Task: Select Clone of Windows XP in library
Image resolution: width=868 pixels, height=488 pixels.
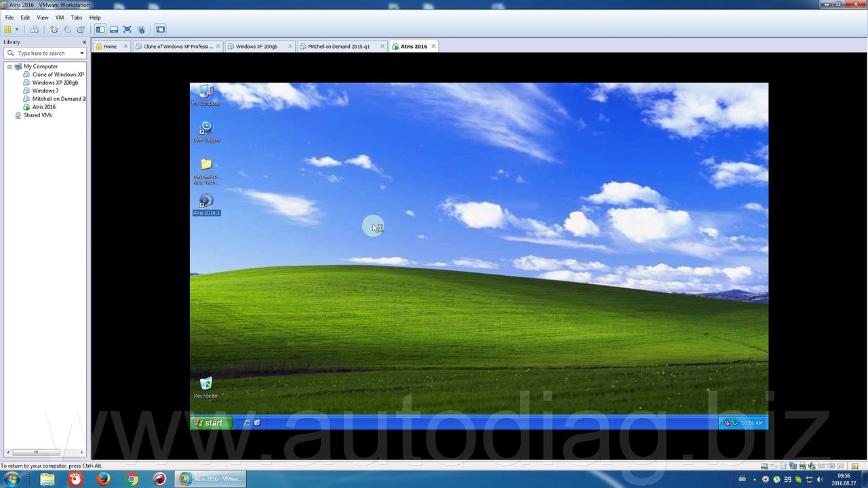Action: click(x=58, y=75)
